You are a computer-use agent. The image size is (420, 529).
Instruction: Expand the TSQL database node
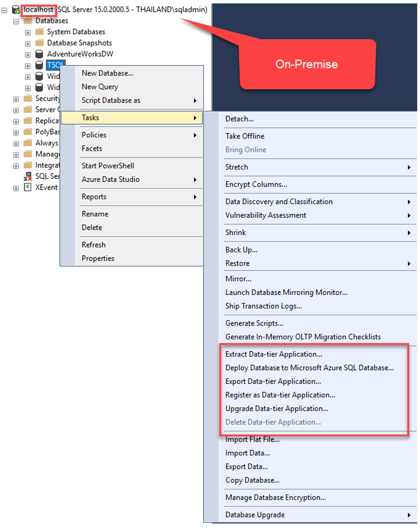(28, 66)
